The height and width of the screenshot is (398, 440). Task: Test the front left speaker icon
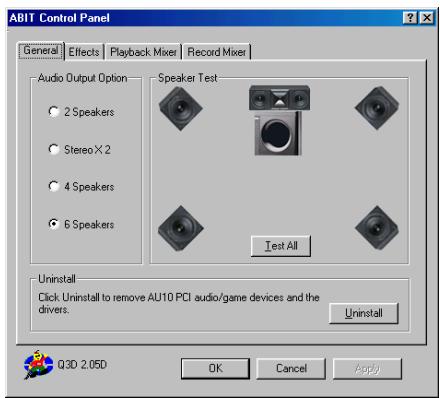point(181,109)
